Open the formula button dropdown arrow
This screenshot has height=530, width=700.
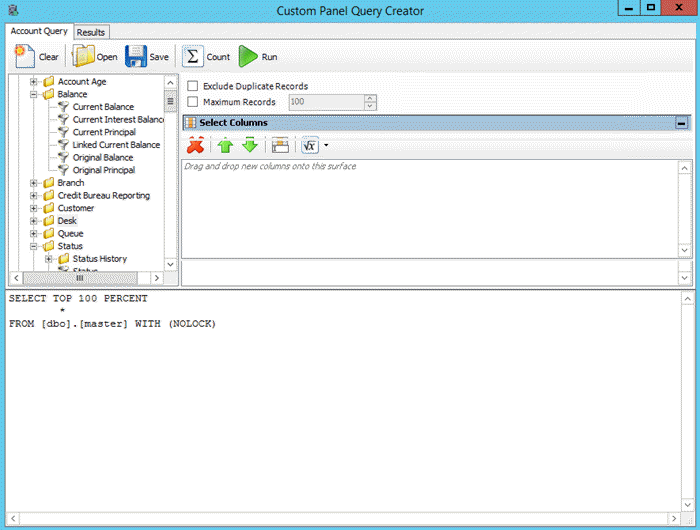pyautogui.click(x=326, y=146)
